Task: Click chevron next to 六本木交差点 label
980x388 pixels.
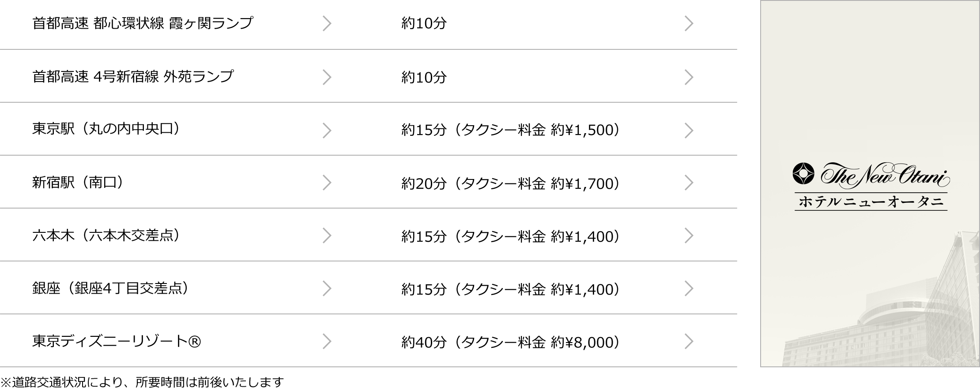Action: pos(327,235)
